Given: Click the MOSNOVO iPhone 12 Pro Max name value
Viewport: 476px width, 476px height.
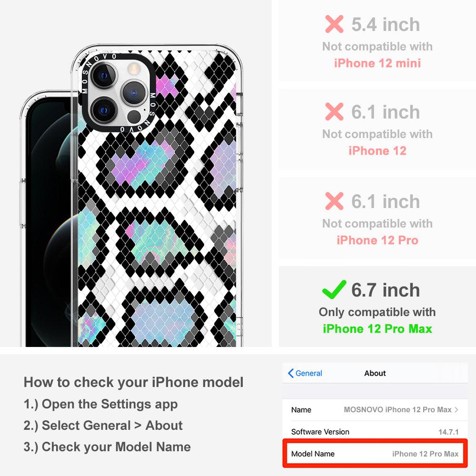Looking at the screenshot, I should (397, 409).
